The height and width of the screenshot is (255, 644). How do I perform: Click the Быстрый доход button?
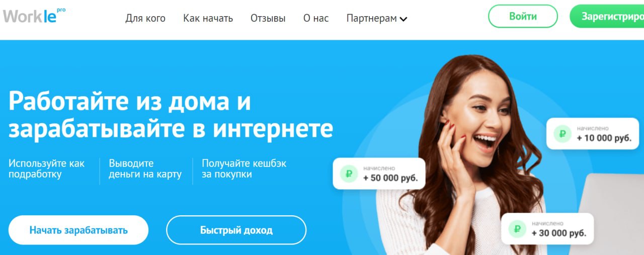pyautogui.click(x=236, y=230)
